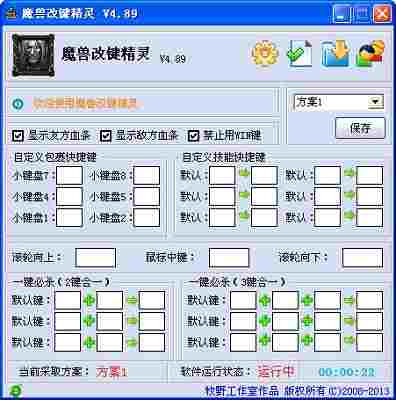The image size is (396, 400).
Task: Focus the 小键盘5 hotkey field
Action: (146, 197)
